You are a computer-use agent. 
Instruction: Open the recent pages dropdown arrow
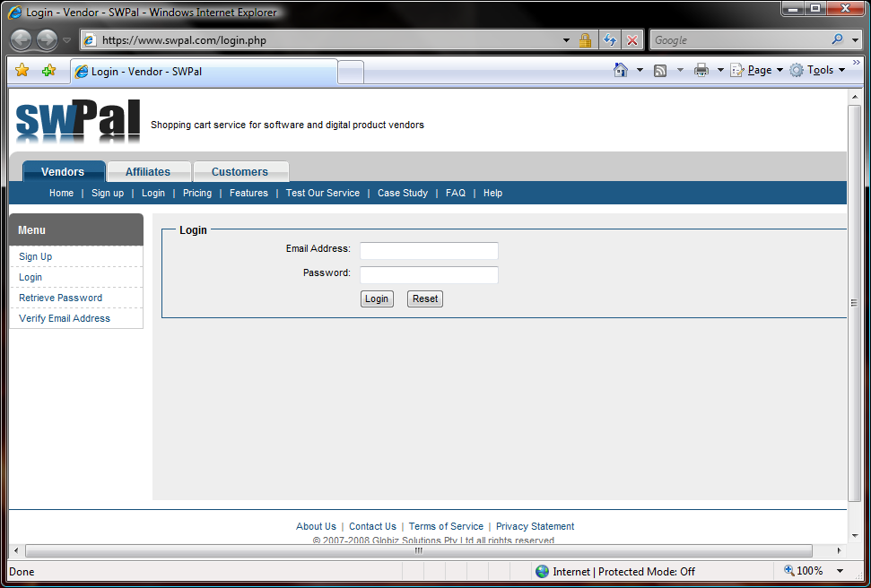tap(66, 40)
